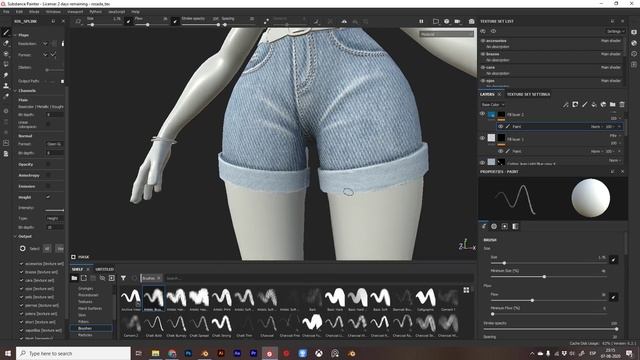
Task: Select the Eraser tool in left toolbar
Action: (x=6, y=43)
